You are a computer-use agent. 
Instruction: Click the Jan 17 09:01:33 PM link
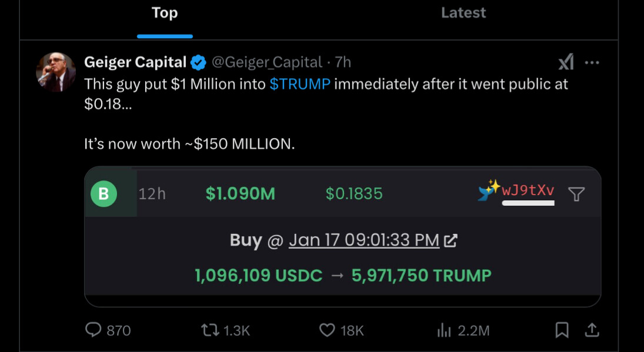(363, 240)
